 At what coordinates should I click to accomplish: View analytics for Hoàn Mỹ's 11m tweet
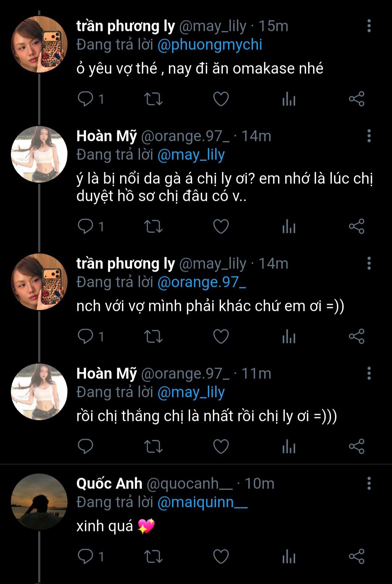tap(289, 446)
